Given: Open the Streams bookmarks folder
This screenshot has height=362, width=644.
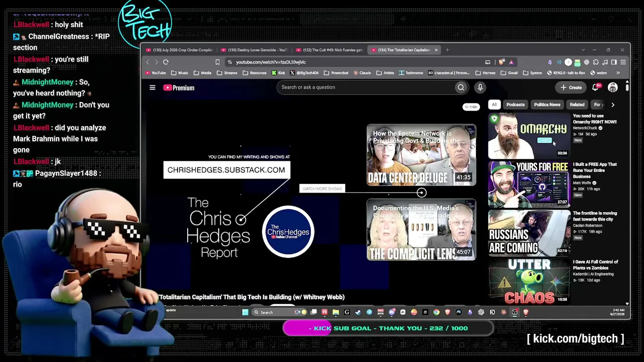Looking at the screenshot, I should pos(227,73).
